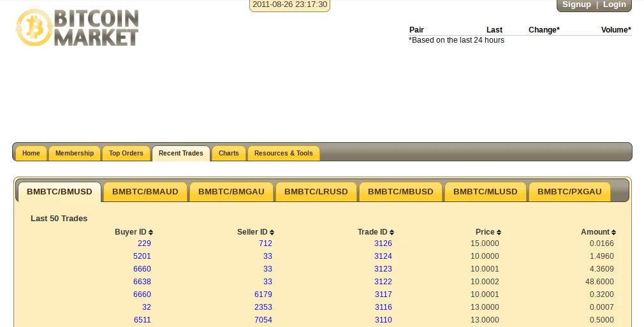
Task: Switch to BMBTC/MLUSD pair tab
Action: [485, 192]
